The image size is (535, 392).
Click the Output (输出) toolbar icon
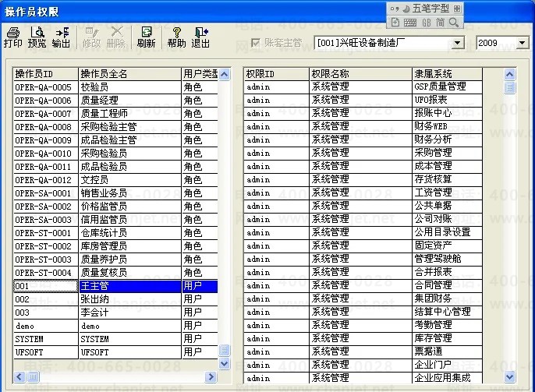61,37
